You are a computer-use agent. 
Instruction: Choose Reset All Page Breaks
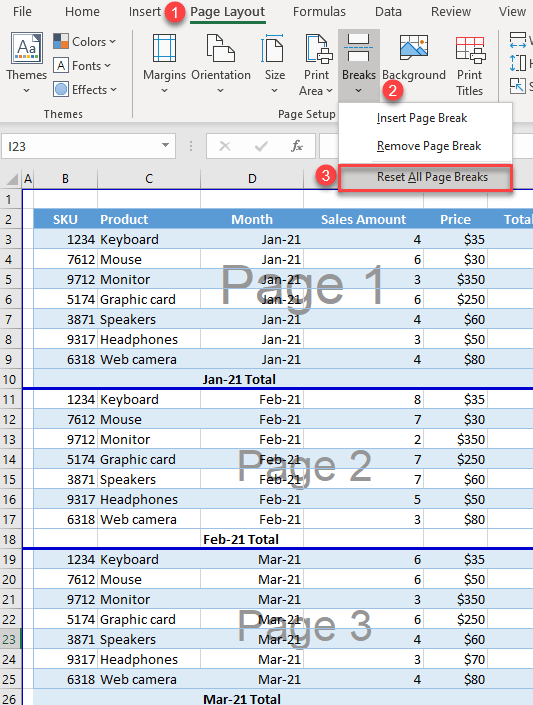(x=425, y=178)
